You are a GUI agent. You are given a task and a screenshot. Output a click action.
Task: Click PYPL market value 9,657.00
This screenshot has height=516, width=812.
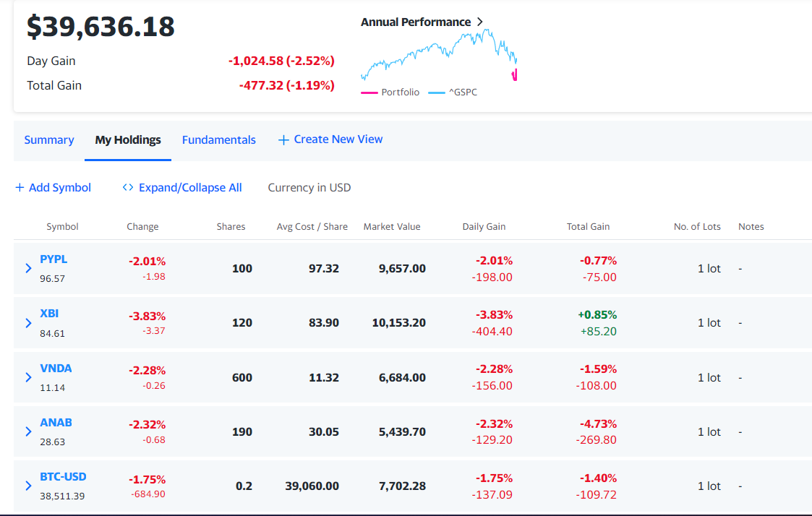pos(402,269)
